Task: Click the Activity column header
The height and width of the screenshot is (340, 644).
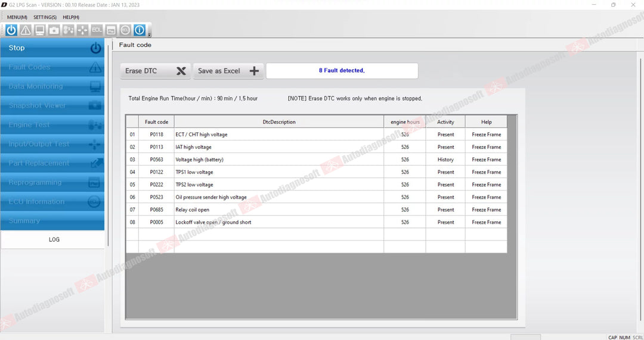Action: 445,122
